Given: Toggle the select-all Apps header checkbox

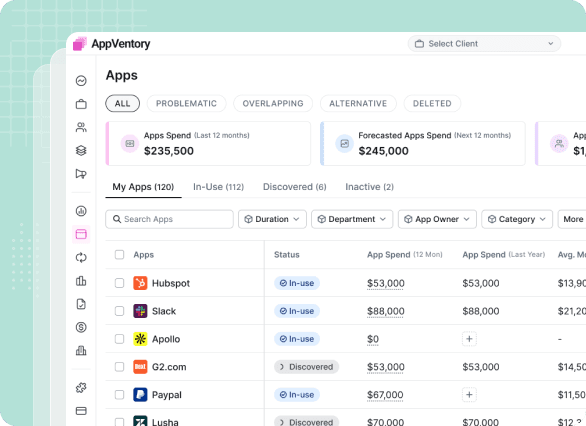Looking at the screenshot, I should (119, 254).
